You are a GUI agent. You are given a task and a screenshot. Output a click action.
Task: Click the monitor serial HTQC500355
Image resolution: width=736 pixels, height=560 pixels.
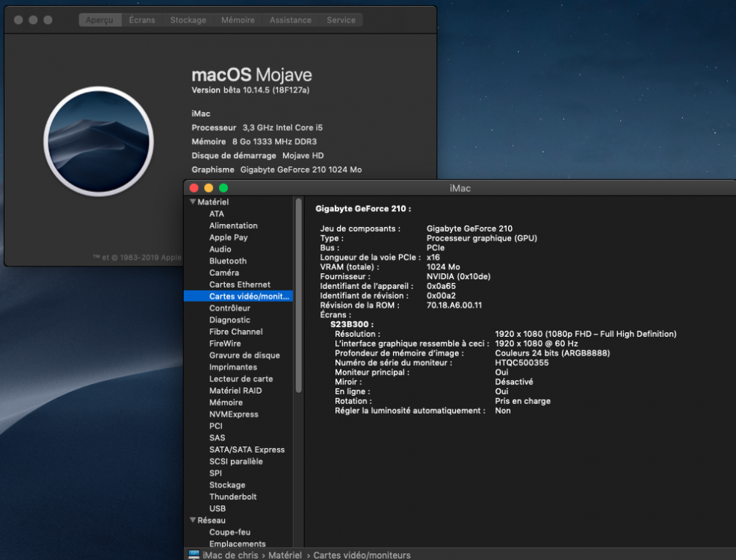tap(522, 363)
